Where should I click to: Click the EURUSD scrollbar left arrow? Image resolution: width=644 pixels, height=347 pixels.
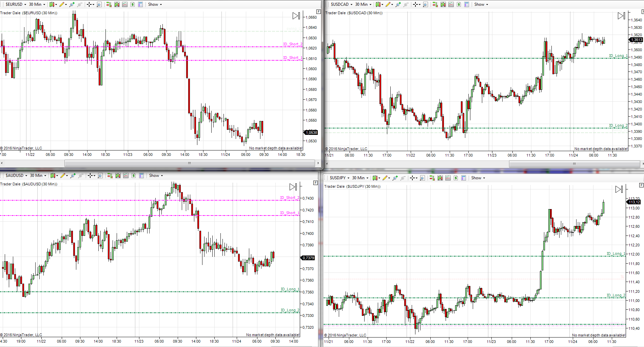(x=2, y=163)
